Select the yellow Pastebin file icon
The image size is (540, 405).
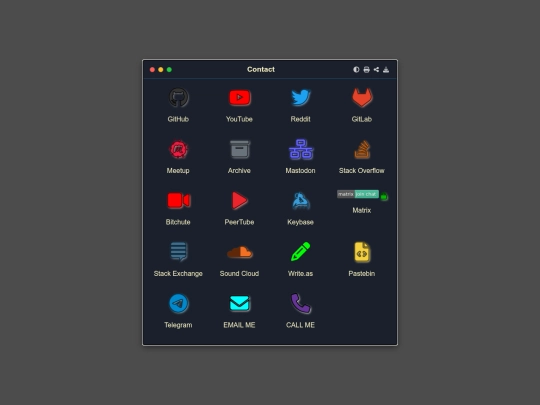362,252
